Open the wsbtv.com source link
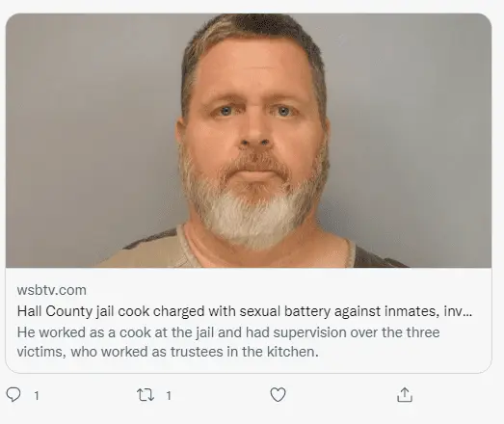This screenshot has width=504, height=424. pos(52,290)
